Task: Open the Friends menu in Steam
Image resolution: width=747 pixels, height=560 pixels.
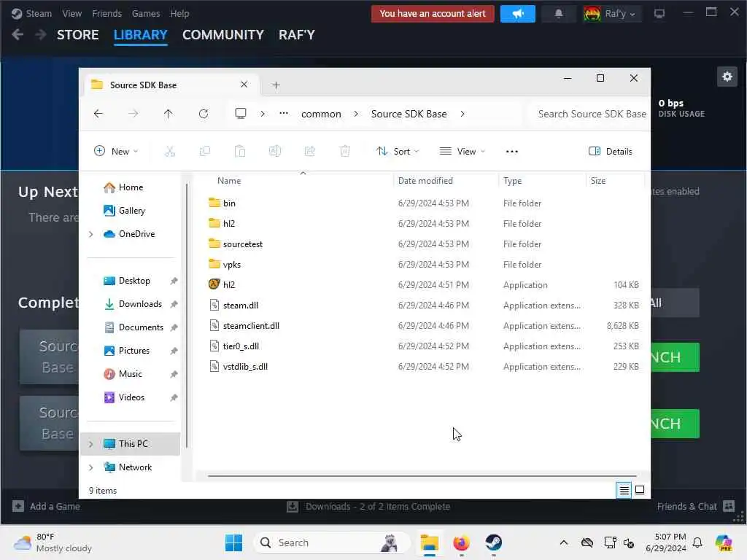Action: 107,13
